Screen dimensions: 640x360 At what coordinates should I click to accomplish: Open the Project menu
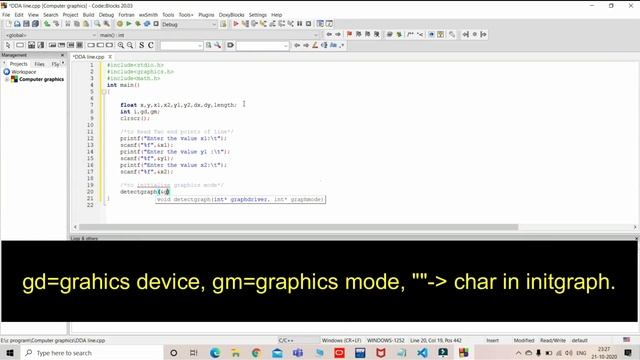[x=70, y=15]
